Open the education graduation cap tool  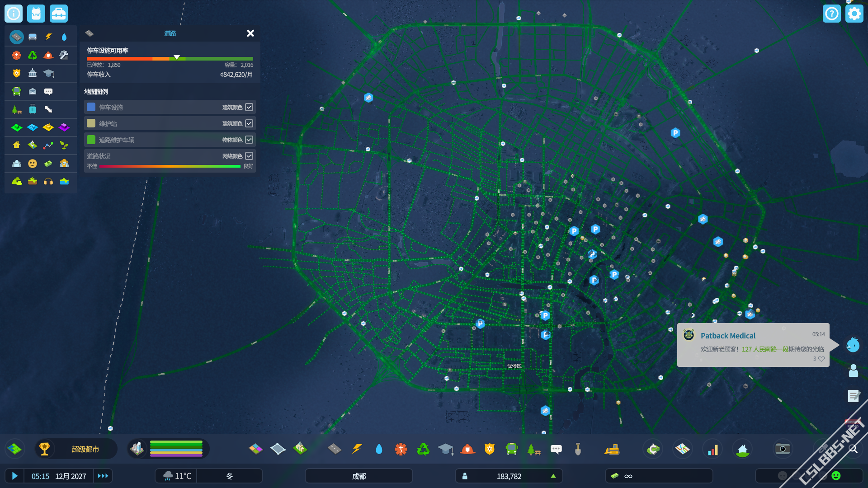445,449
